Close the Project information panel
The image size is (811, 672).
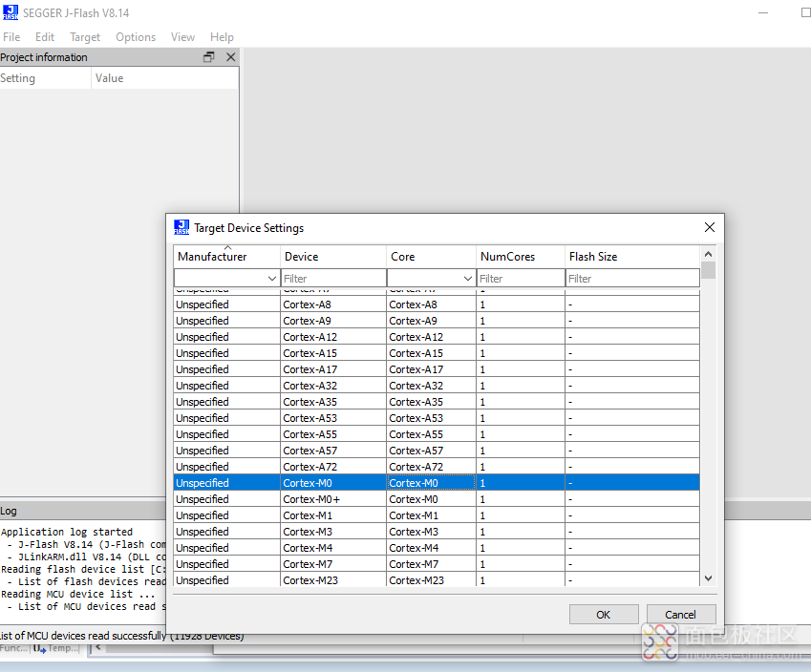(230, 57)
